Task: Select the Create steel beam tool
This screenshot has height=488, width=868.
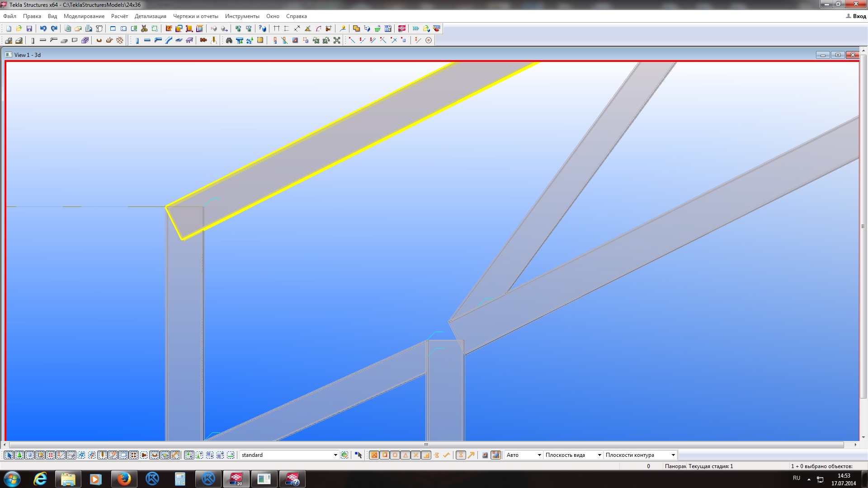Action: point(147,40)
